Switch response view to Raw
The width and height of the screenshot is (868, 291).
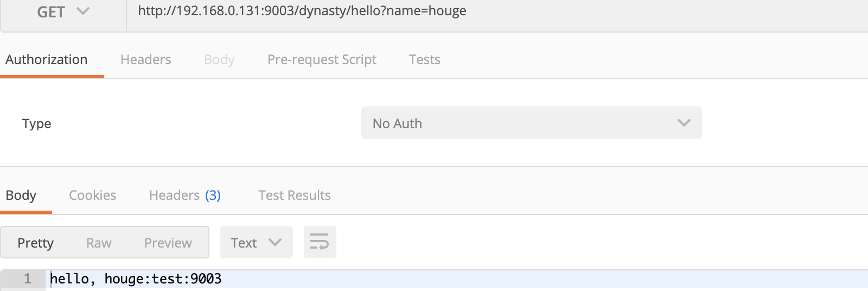point(99,243)
